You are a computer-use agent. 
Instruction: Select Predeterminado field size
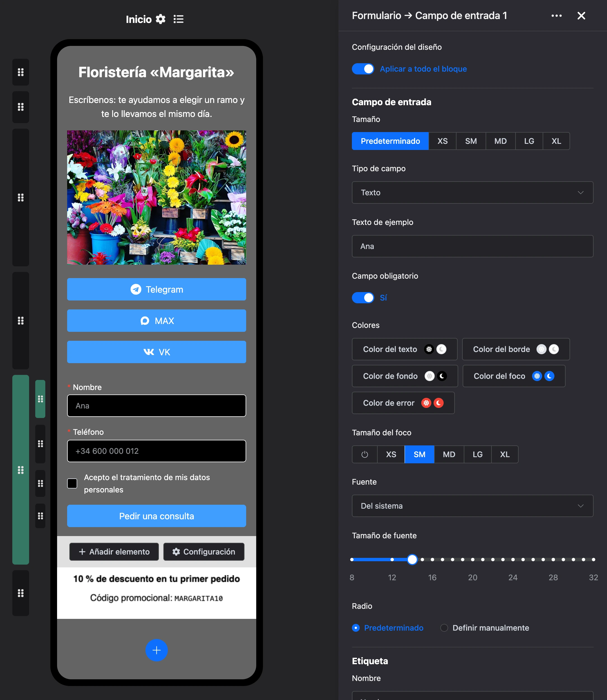(x=390, y=141)
